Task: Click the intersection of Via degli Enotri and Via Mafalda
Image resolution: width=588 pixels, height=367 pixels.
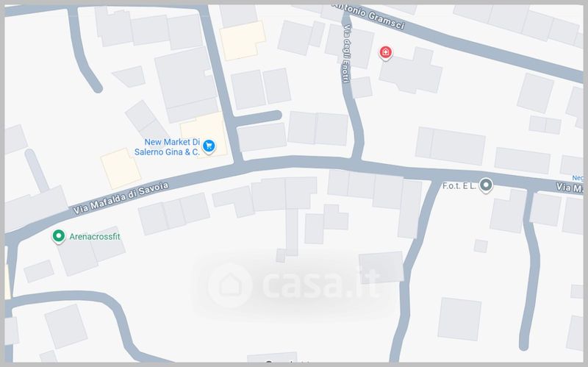Action: point(356,163)
